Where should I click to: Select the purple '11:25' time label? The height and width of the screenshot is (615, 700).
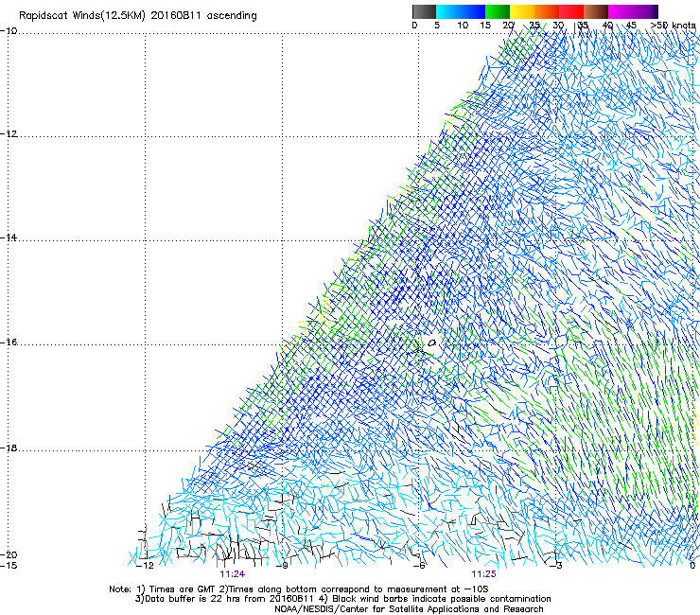click(483, 574)
